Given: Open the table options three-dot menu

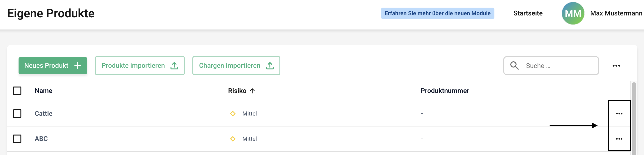Looking at the screenshot, I should click(x=616, y=66).
